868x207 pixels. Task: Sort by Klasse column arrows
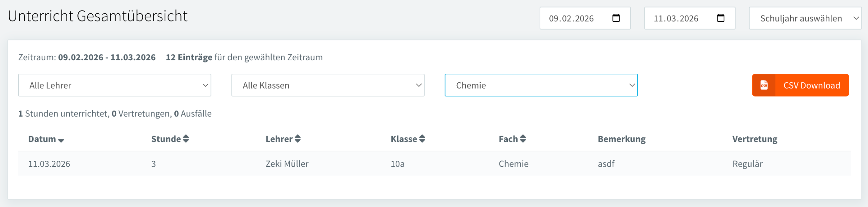[422, 139]
